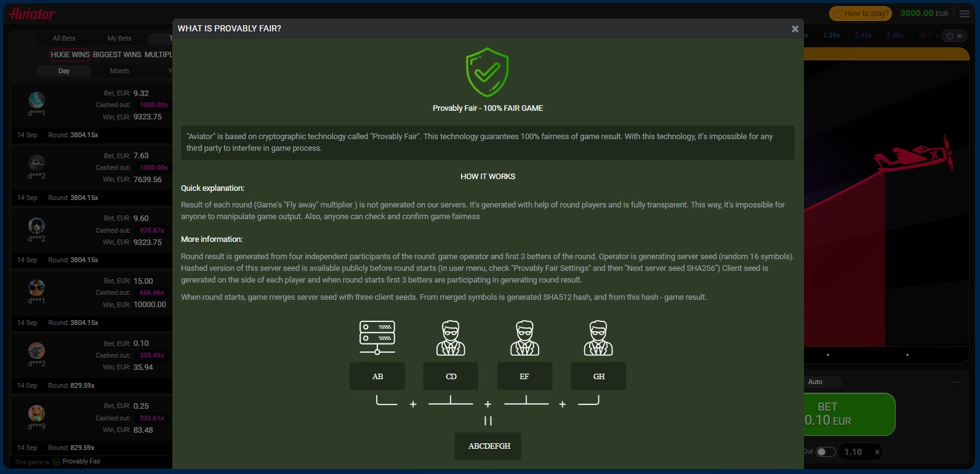Click avatar of player with 9.60 bet

click(x=36, y=225)
